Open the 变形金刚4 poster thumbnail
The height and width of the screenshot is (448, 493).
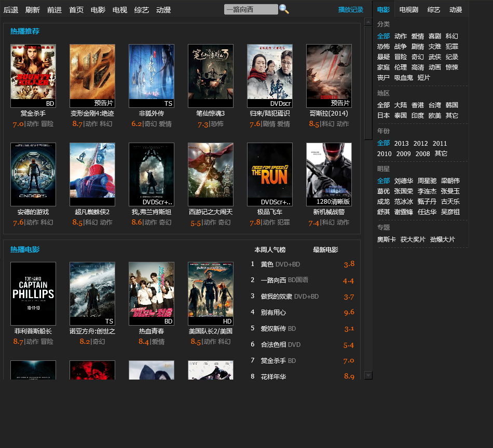coord(92,76)
